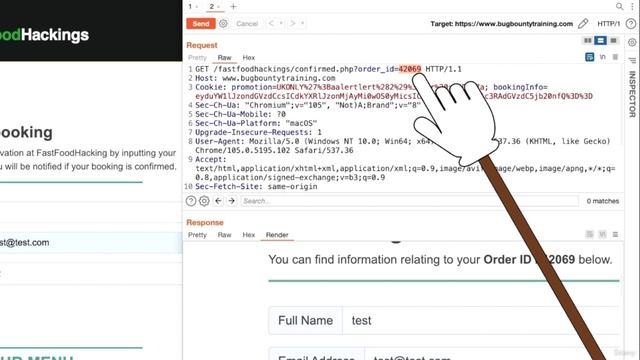This screenshot has width=640, height=360.
Task: Go to the previous request in history
Action: coord(271,24)
